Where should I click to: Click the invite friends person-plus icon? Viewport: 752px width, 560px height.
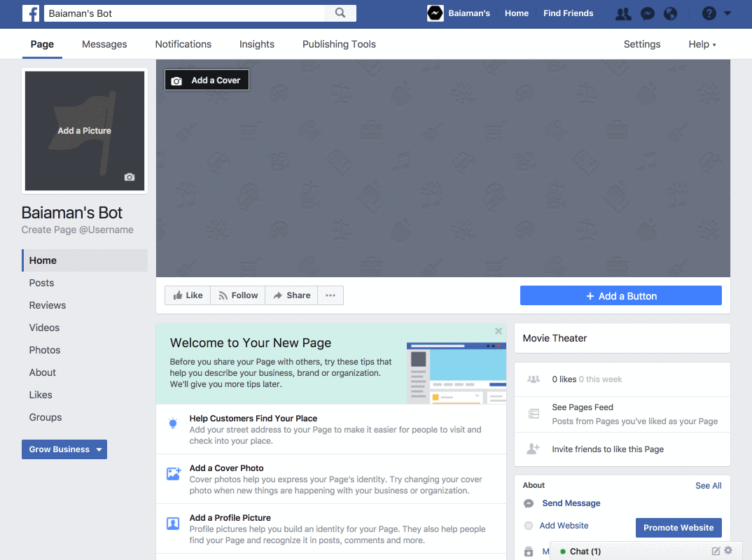534,449
